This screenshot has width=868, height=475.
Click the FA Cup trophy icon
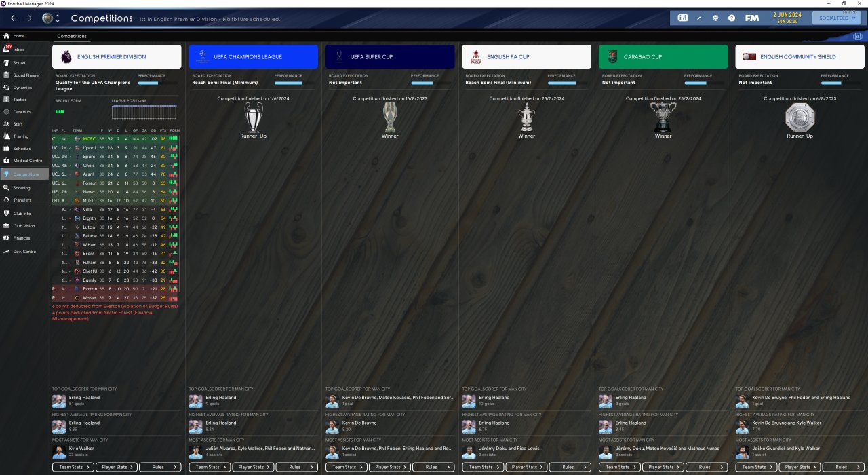527,117
